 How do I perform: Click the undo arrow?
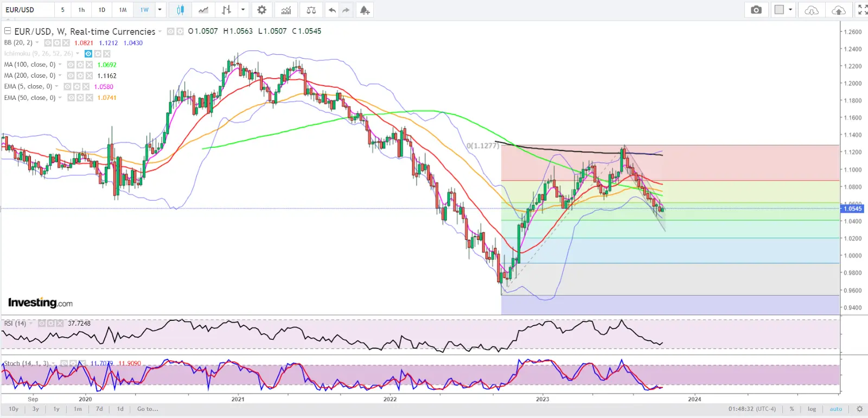coord(332,10)
